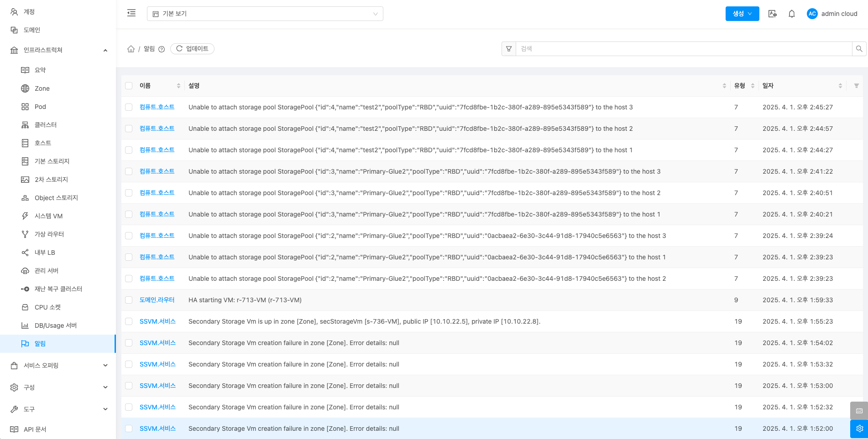This screenshot has height=439, width=868.
Task: Open the 기본 보기 view dropdown
Action: 265,14
